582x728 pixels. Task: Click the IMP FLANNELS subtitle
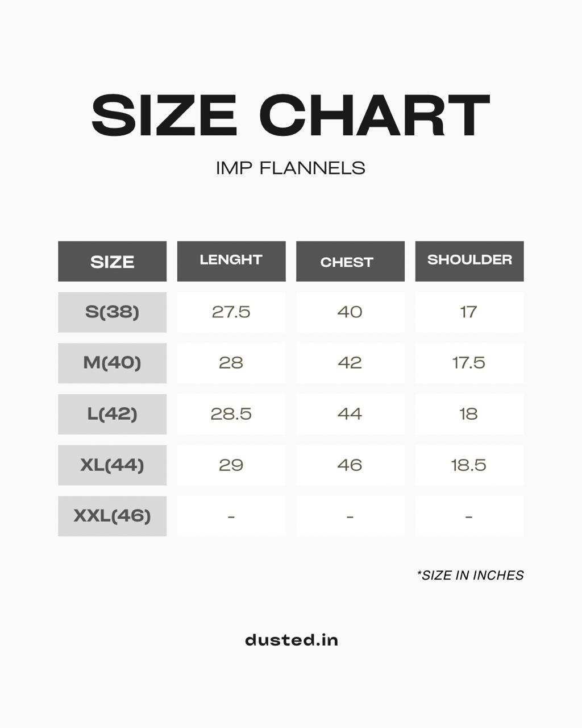coord(290,168)
